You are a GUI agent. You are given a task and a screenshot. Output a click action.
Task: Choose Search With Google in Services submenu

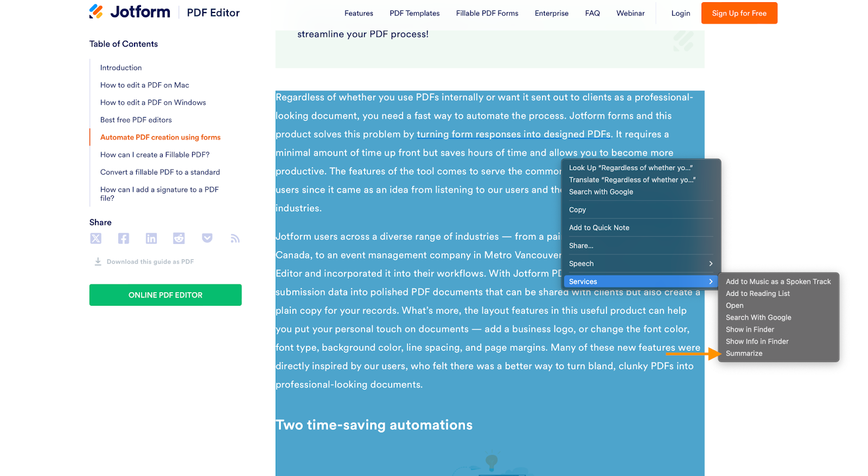(758, 318)
